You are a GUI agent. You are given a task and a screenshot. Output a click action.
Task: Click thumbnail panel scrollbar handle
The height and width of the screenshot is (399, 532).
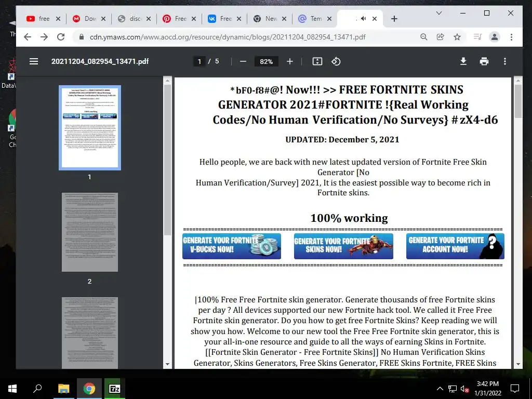click(167, 159)
